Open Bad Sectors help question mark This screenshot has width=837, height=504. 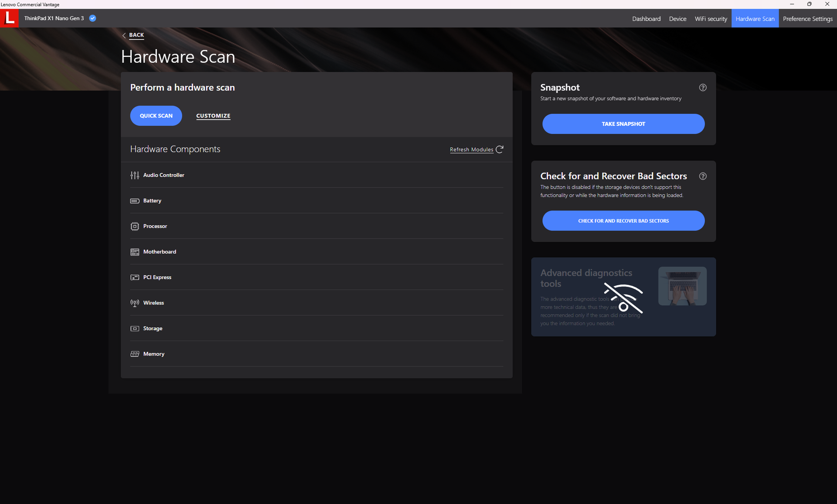click(703, 176)
